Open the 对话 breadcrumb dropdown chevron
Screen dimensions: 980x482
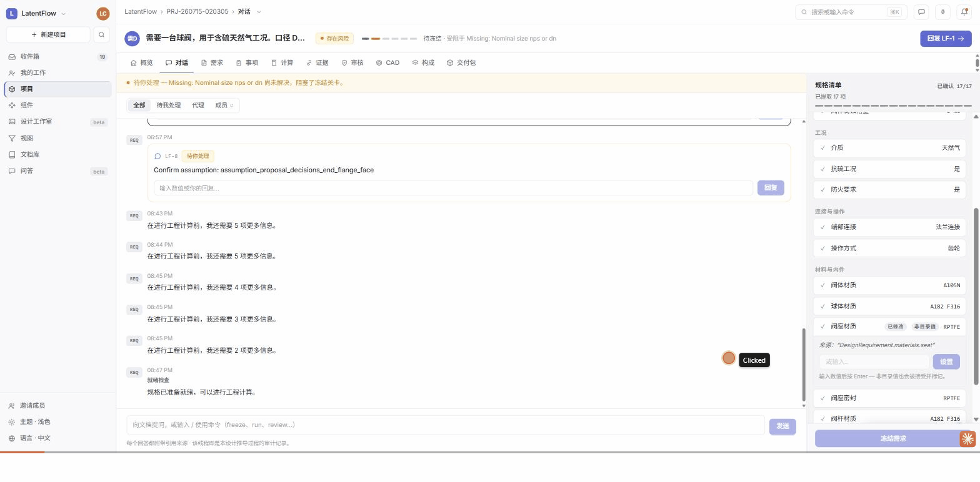click(x=259, y=12)
